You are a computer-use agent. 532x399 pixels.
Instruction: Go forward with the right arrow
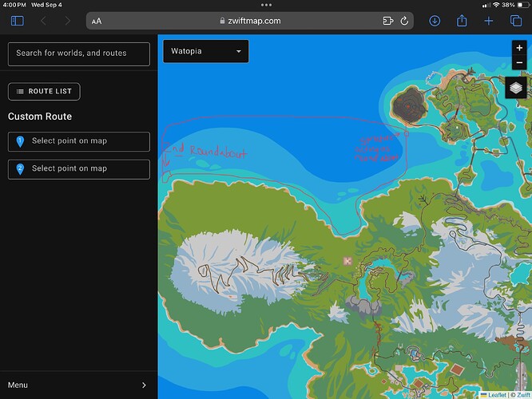pyautogui.click(x=68, y=21)
